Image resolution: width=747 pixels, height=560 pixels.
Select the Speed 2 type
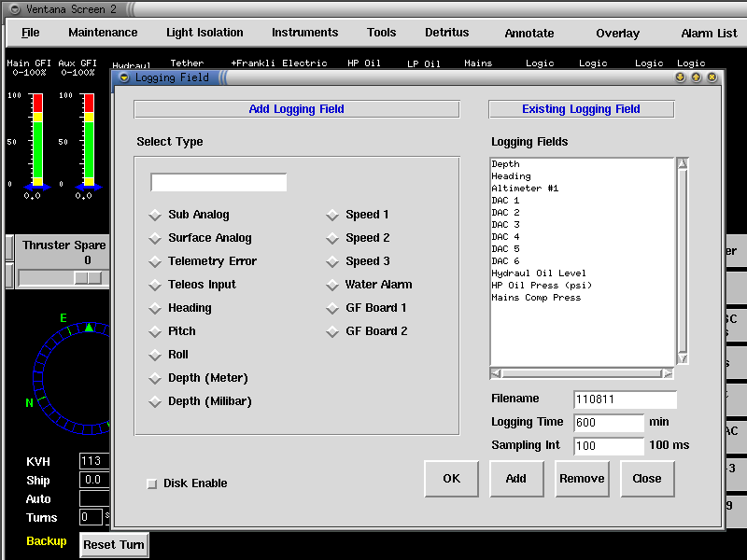[332, 239]
